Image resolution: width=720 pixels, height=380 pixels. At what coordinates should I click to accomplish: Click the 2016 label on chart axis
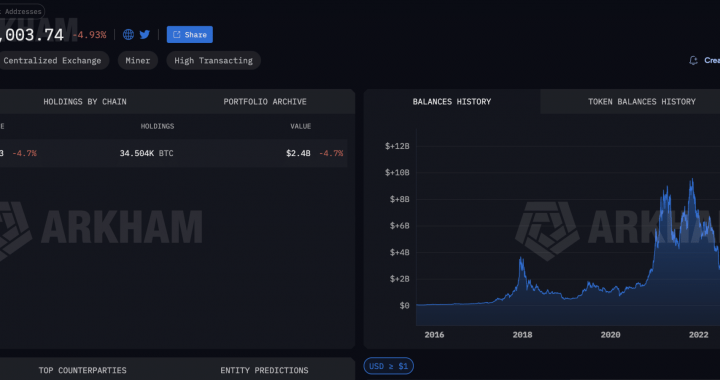[434, 335]
